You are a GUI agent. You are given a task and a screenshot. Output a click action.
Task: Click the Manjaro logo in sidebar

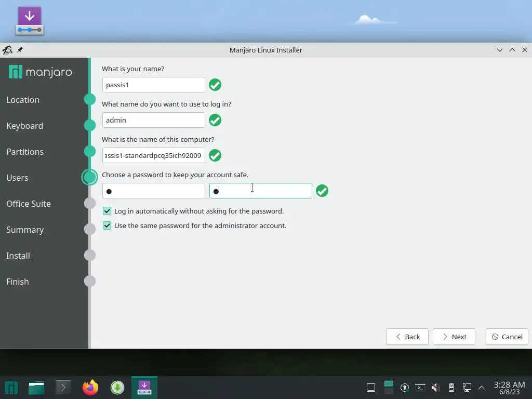(x=41, y=72)
